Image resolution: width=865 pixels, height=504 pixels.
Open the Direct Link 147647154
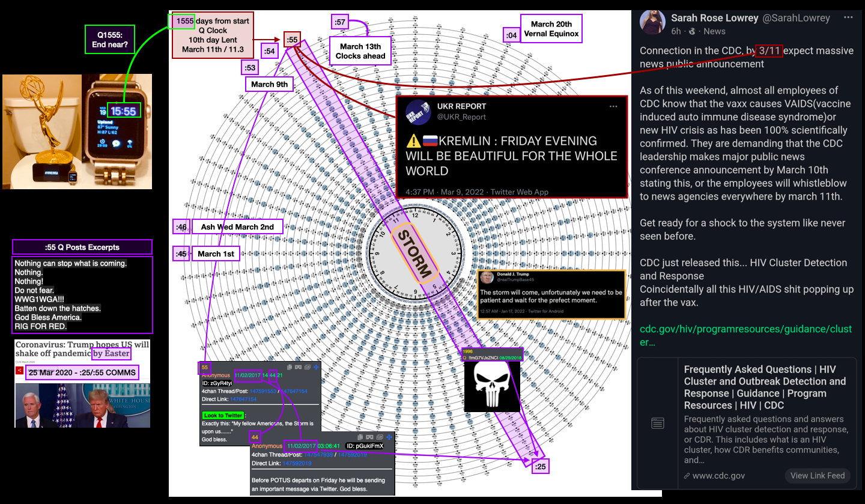[243, 399]
